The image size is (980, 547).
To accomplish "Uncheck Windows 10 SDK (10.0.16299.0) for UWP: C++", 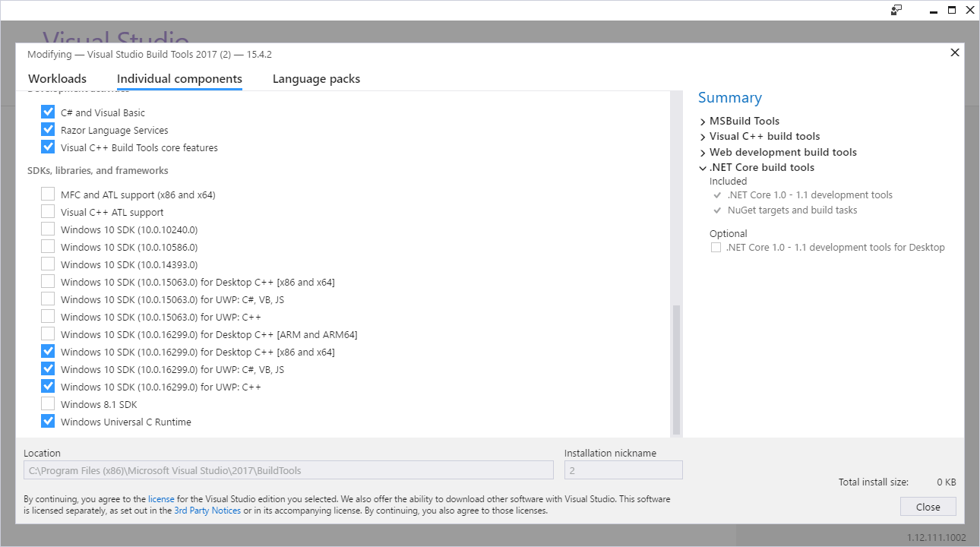I will (x=48, y=386).
